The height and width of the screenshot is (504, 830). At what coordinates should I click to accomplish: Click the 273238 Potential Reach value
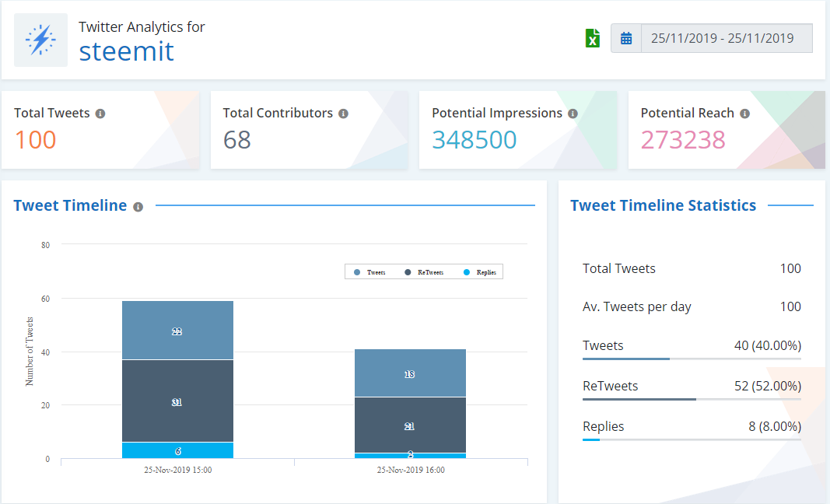click(x=683, y=140)
